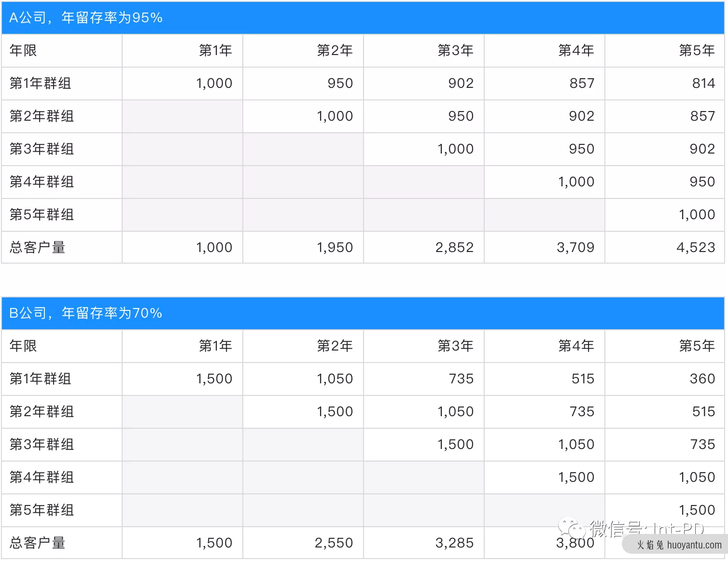Image resolution: width=728 pixels, height=561 pixels.
Task: Select the '年限' header in B公司 table
Action: pos(23,346)
